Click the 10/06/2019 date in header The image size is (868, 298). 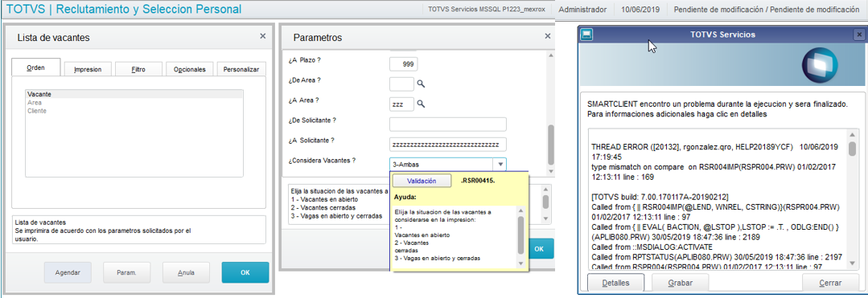tap(640, 10)
